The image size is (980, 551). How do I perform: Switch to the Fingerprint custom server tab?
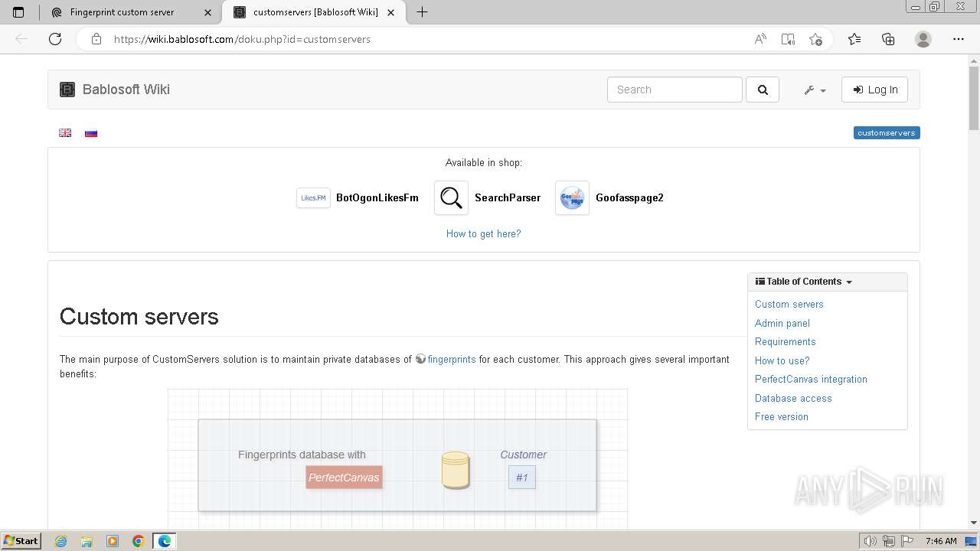(x=121, y=12)
